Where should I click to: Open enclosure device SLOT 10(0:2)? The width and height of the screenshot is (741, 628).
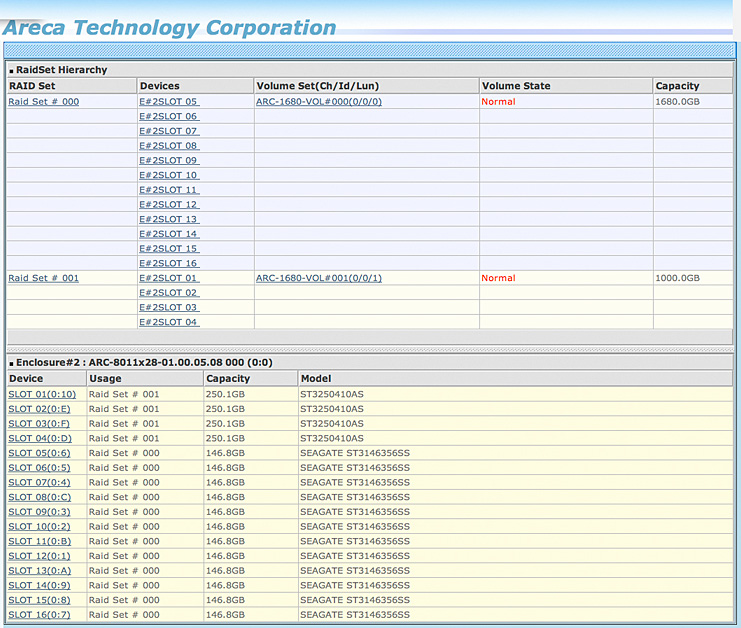click(39, 526)
